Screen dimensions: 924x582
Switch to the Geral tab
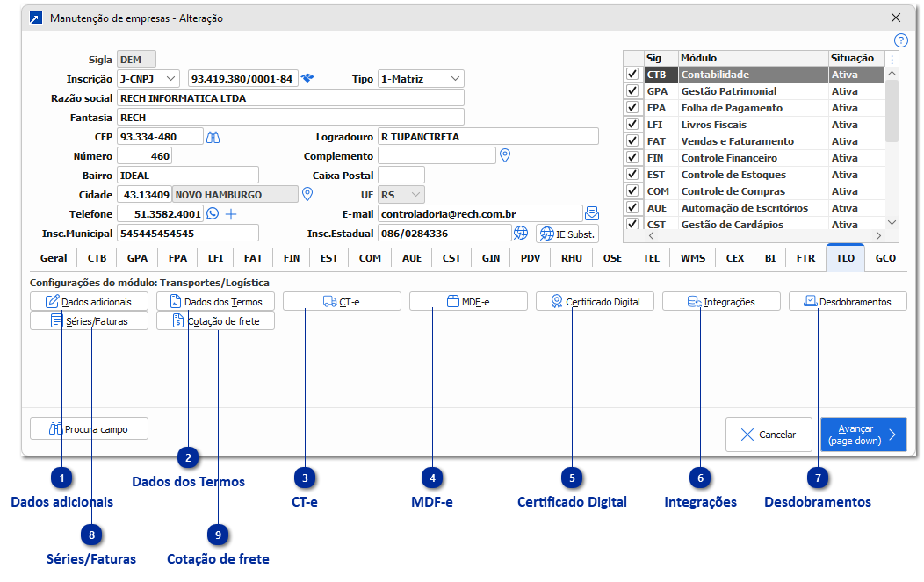pyautogui.click(x=54, y=258)
